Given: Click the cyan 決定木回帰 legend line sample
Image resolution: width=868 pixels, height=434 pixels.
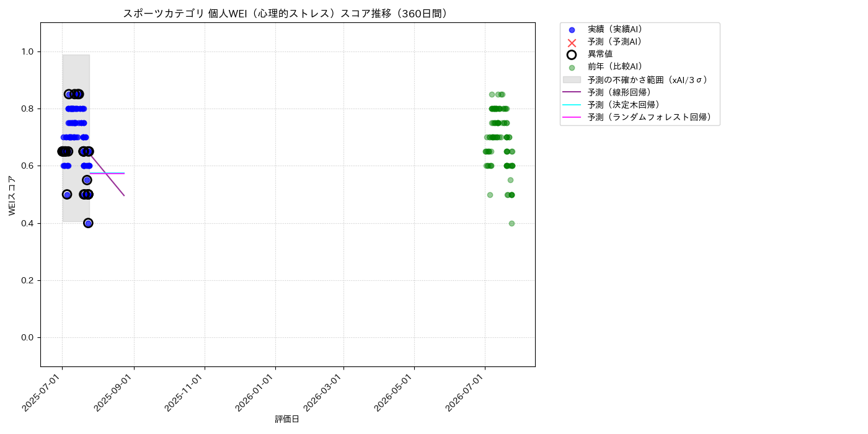Looking at the screenshot, I should [x=572, y=105].
